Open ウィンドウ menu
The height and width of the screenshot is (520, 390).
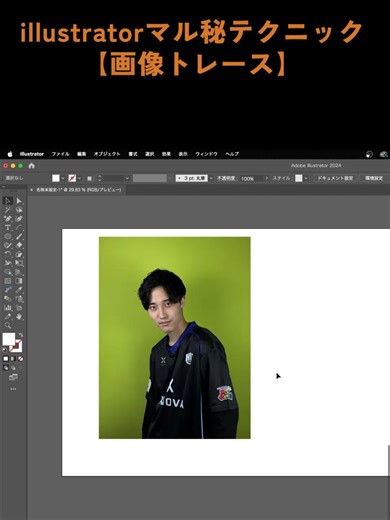[x=206, y=154]
